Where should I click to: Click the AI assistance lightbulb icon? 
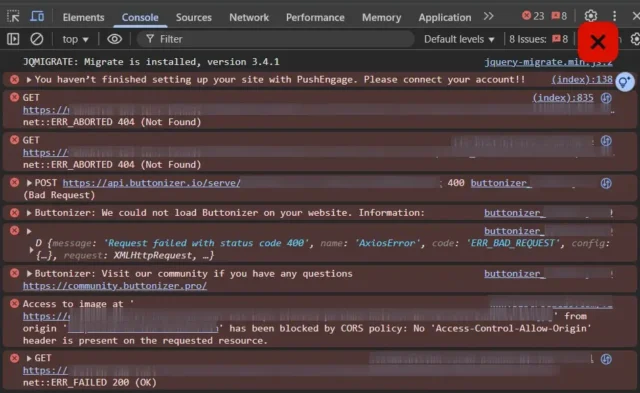click(625, 82)
